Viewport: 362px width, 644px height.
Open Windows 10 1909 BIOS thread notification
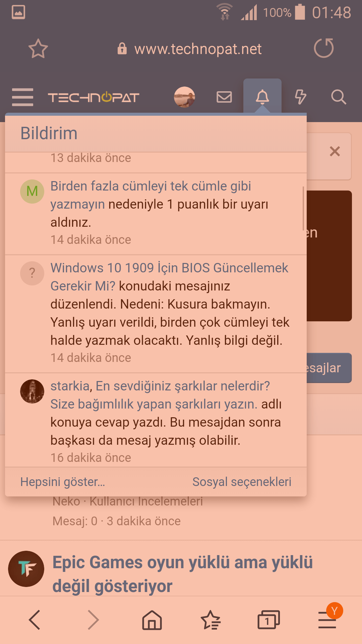click(156, 314)
